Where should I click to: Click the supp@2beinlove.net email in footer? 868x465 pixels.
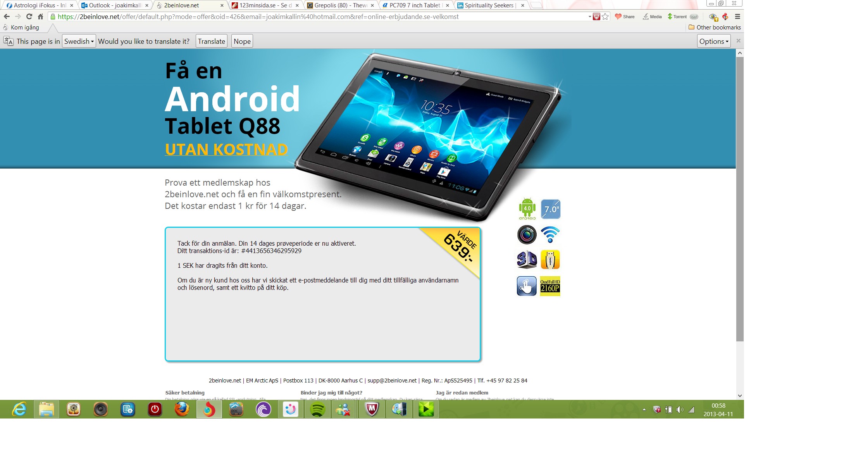click(x=392, y=381)
